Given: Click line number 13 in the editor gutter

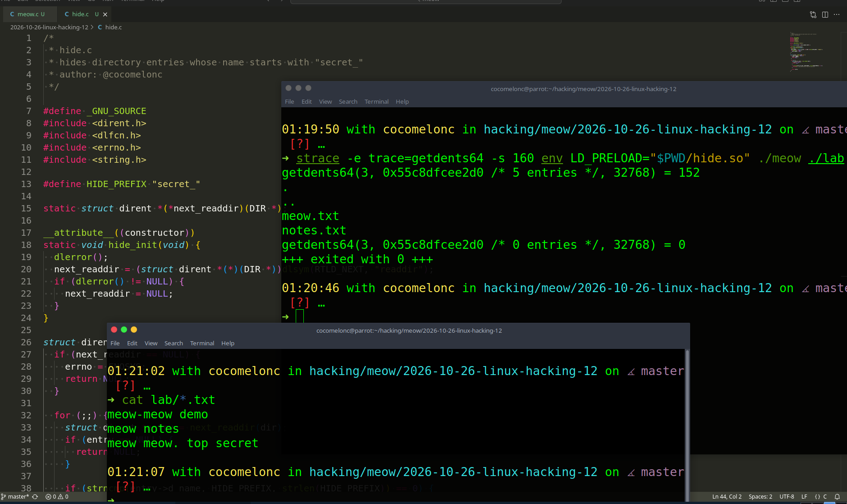Looking at the screenshot, I should pyautogui.click(x=26, y=184).
